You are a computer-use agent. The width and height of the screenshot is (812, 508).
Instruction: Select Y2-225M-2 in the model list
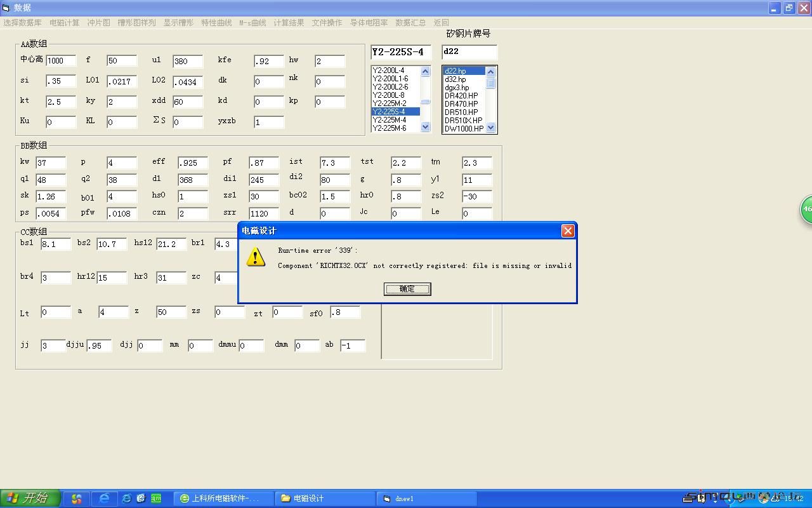click(x=395, y=104)
